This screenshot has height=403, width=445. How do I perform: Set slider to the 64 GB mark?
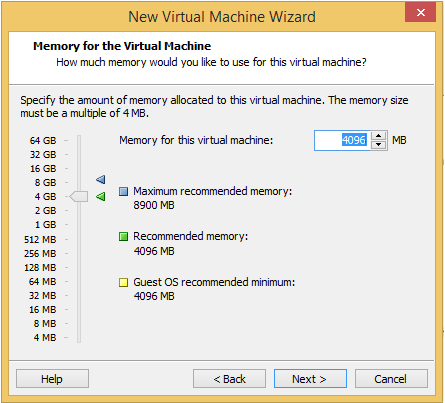79,141
